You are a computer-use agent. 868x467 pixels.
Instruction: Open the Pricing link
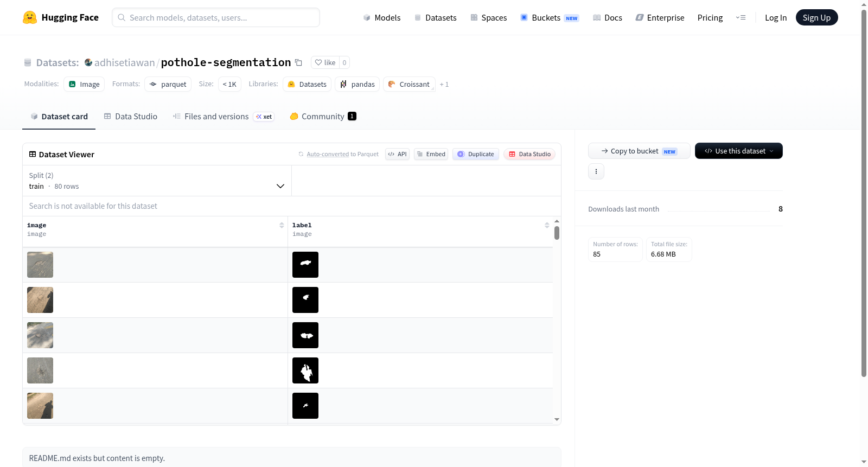710,17
